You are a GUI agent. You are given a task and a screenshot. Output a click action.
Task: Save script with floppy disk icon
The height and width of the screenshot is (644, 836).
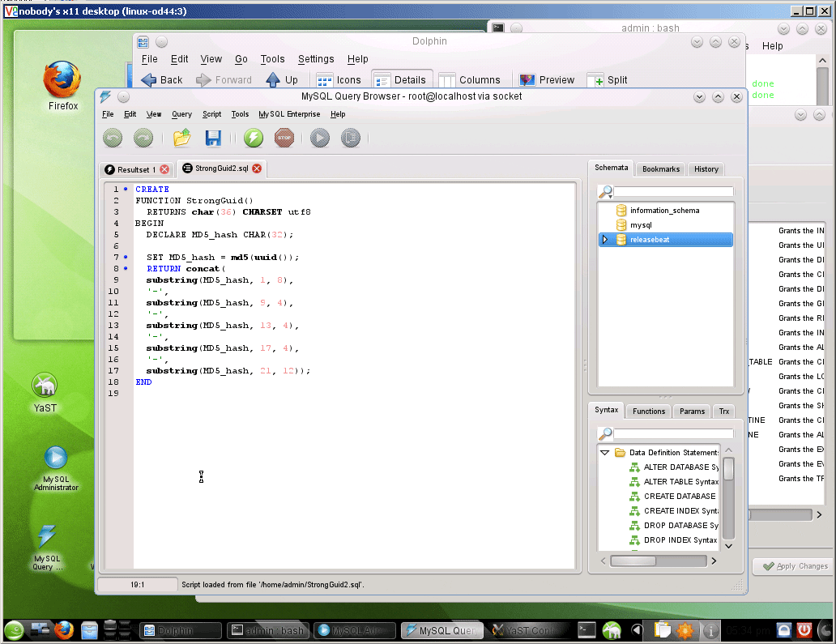click(213, 138)
